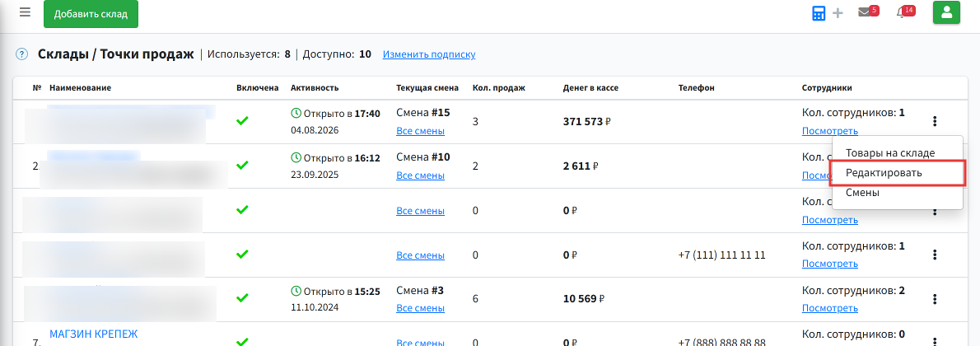The image size is (980, 346).
Task: Choose Редактировать in the context menu
Action: (897, 173)
